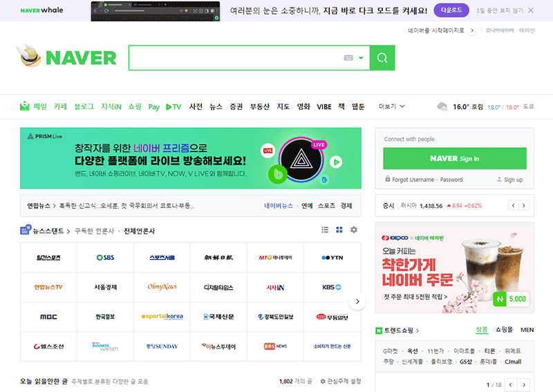
Task: Open the 지도 menu item
Action: click(283, 106)
